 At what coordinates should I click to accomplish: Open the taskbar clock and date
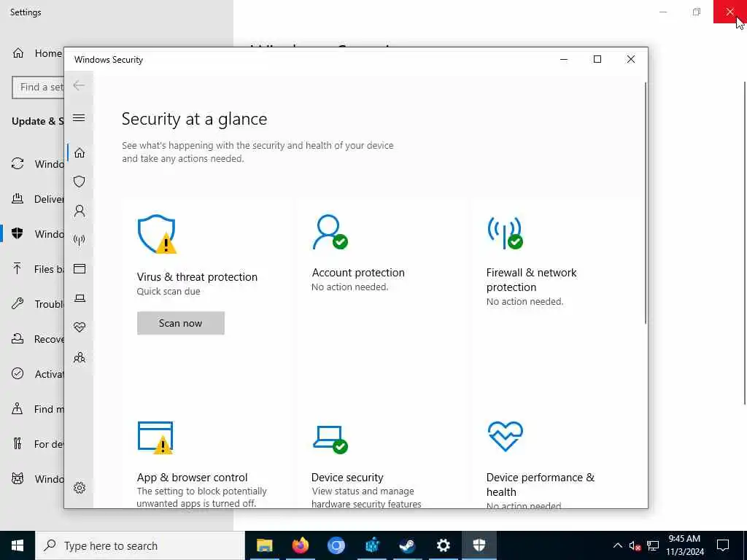pyautogui.click(x=684, y=545)
